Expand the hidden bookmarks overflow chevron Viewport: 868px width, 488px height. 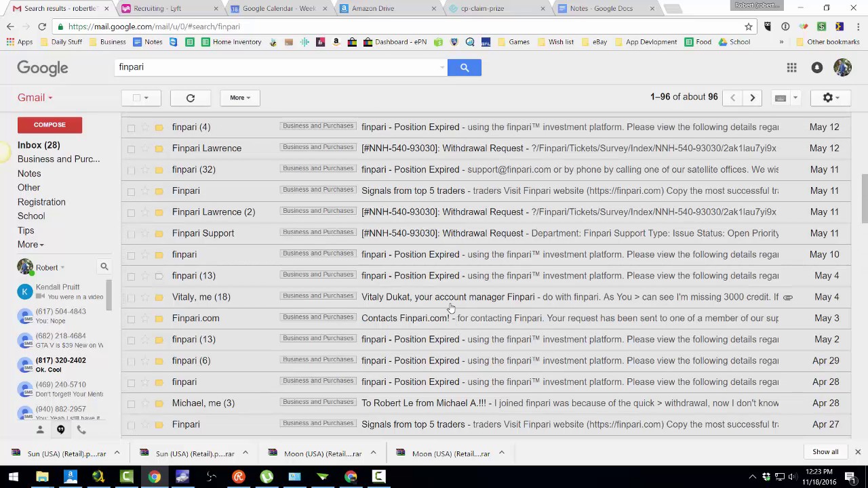[781, 42]
